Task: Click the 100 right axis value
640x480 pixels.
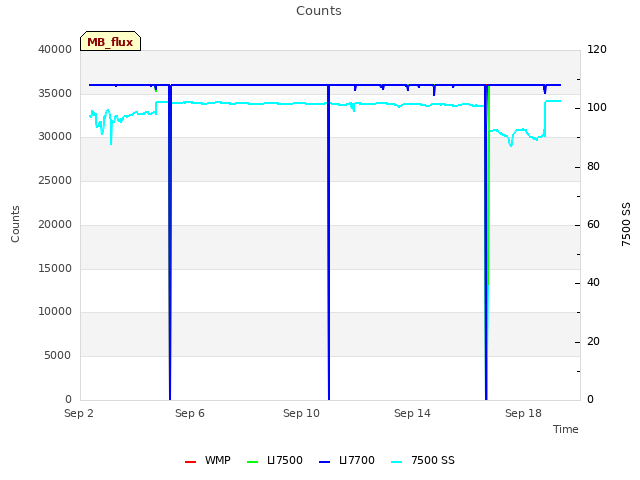Action: click(597, 107)
